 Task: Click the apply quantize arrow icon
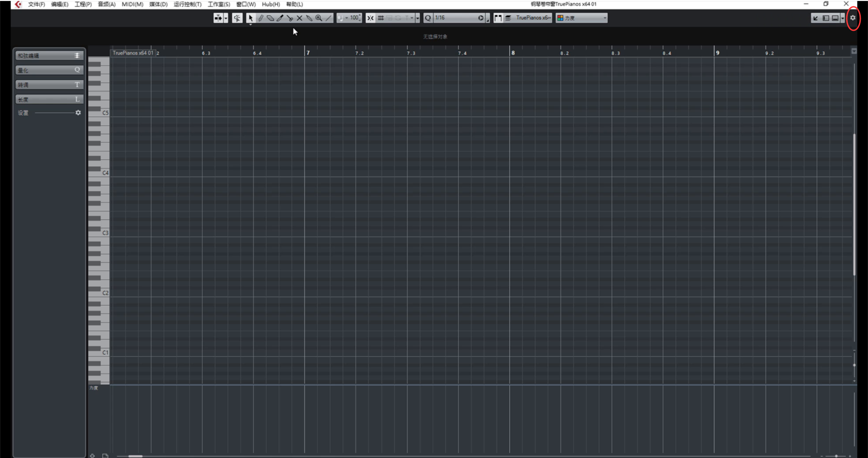pyautogui.click(x=481, y=18)
